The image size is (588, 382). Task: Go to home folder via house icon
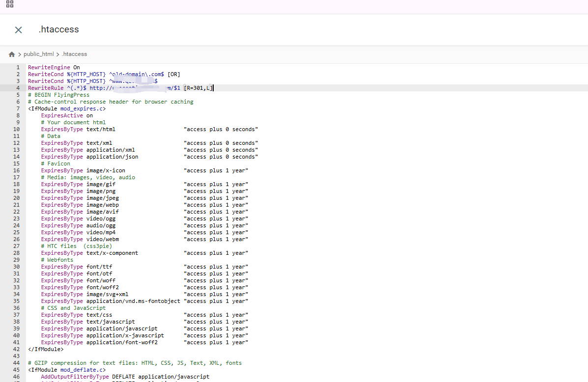point(12,55)
